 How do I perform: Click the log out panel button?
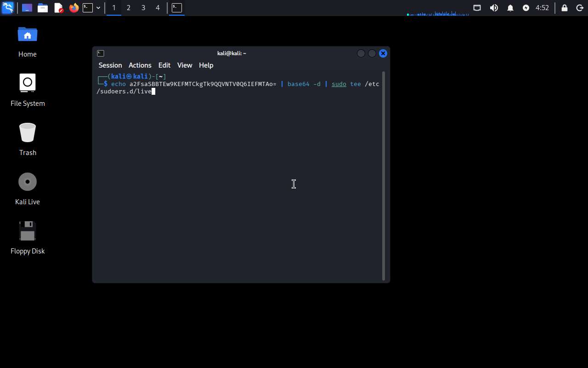click(x=579, y=8)
